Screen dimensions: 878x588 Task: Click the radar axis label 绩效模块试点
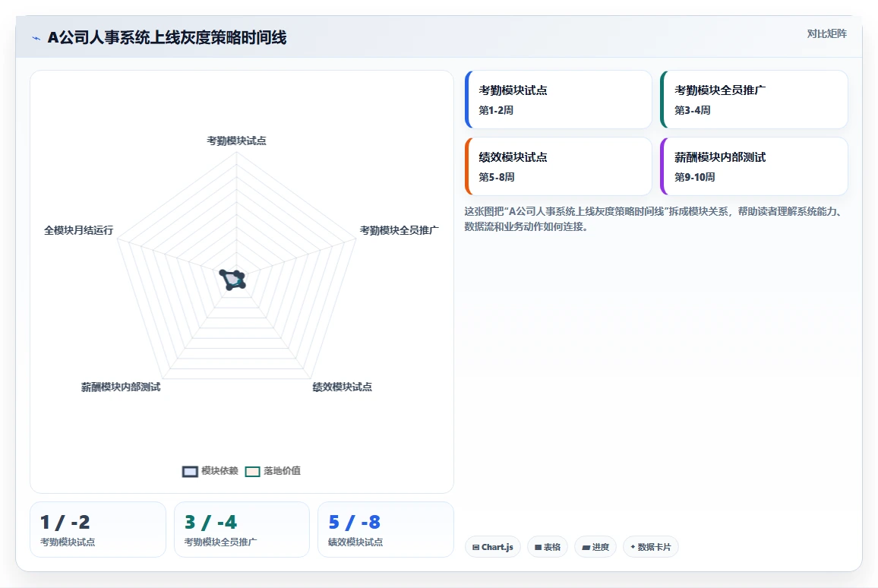point(342,387)
